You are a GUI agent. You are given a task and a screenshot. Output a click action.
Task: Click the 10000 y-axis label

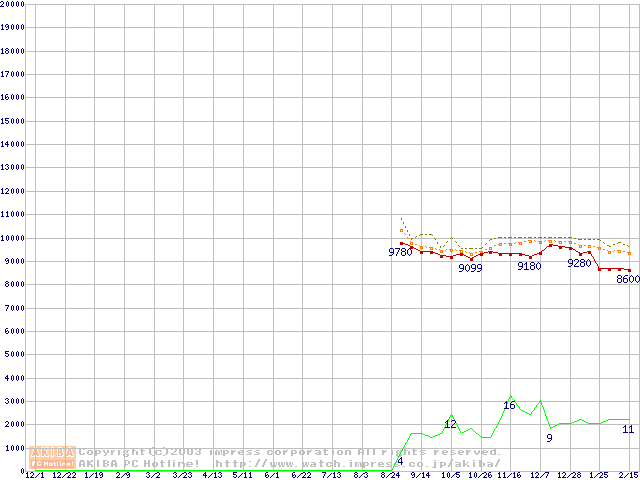[x=13, y=237]
